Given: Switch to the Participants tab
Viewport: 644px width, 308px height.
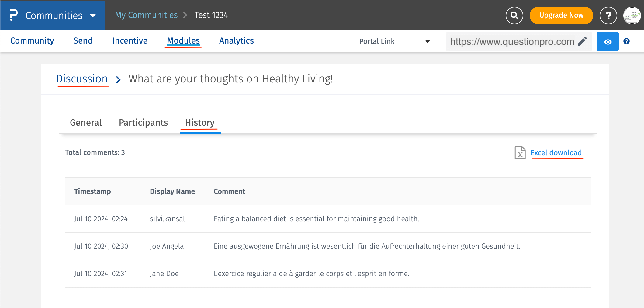Looking at the screenshot, I should point(143,123).
